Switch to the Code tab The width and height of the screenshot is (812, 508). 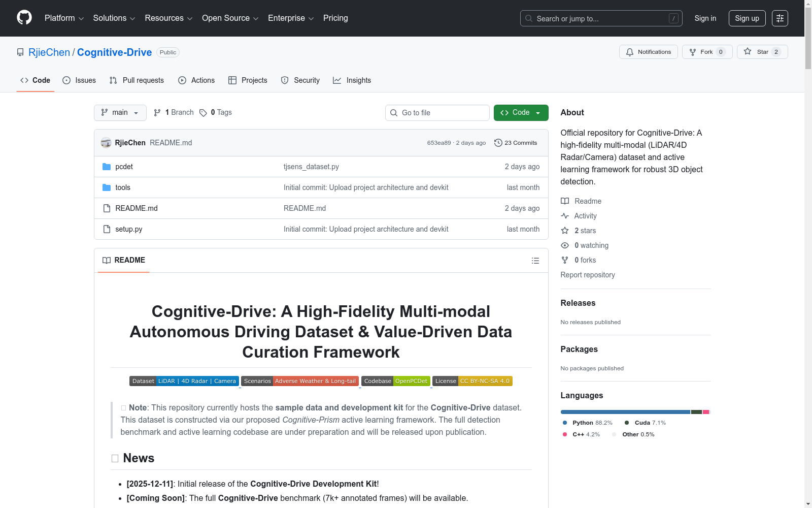click(x=36, y=80)
